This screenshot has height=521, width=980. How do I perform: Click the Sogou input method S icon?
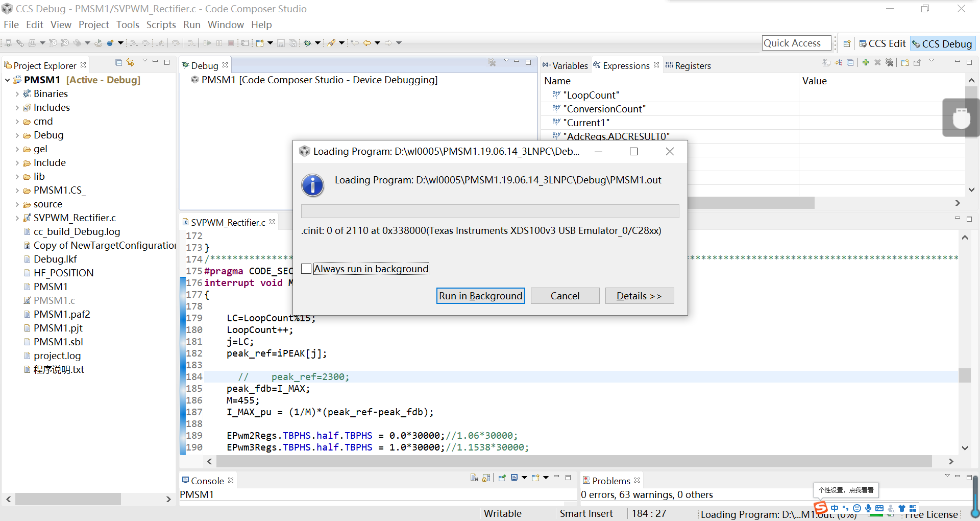(x=820, y=508)
